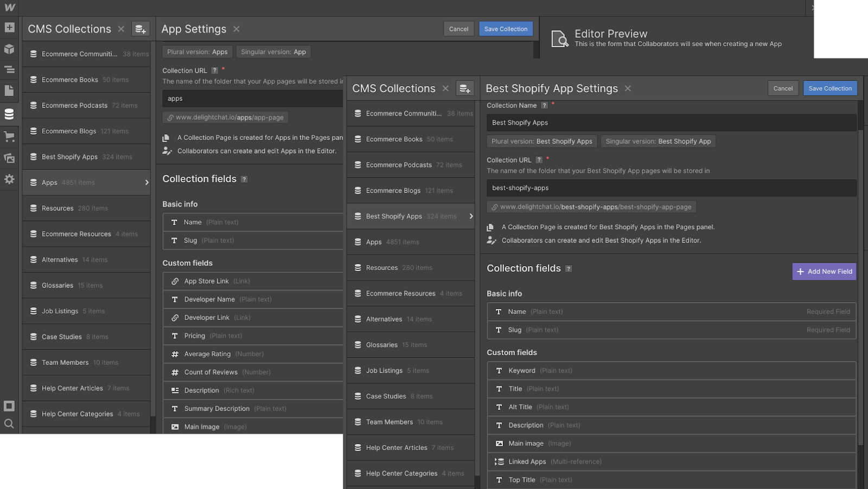
Task: Expand the Apps collection chevron in back panel
Action: [x=146, y=183]
